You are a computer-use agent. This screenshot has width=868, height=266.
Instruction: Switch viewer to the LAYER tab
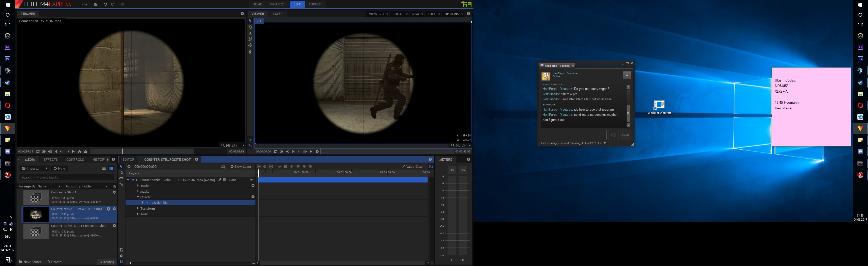coord(278,14)
